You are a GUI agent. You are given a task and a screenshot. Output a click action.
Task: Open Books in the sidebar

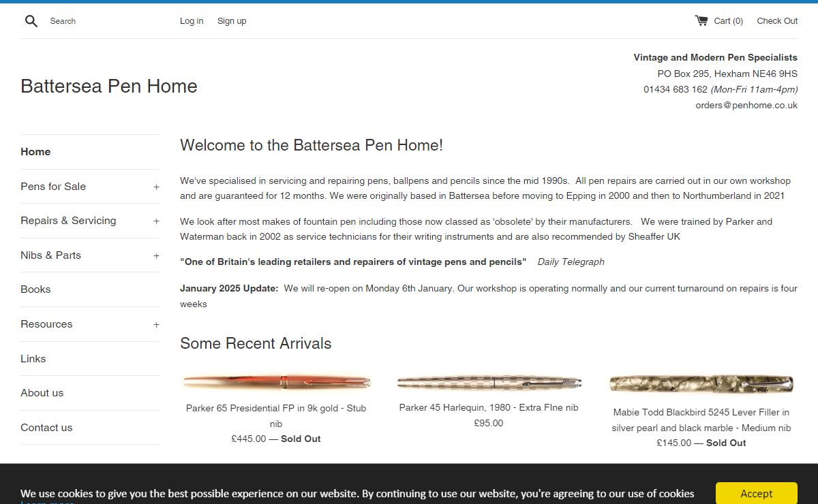point(35,289)
